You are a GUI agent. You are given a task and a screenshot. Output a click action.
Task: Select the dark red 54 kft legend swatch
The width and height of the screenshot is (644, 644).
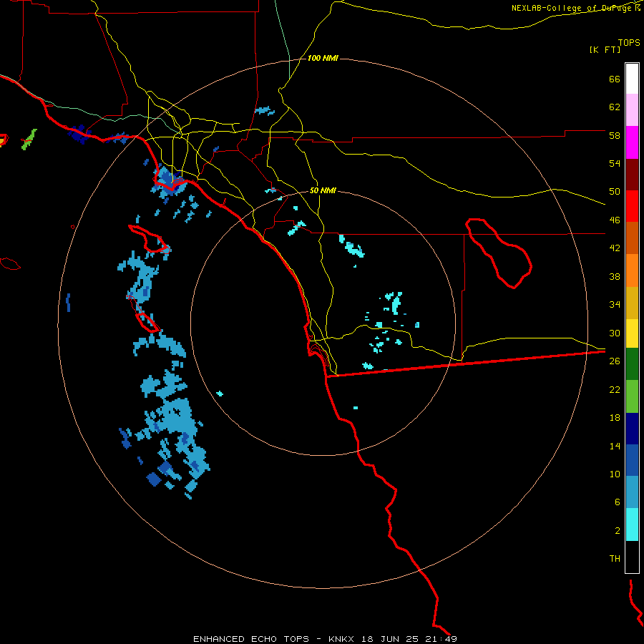coord(632,174)
